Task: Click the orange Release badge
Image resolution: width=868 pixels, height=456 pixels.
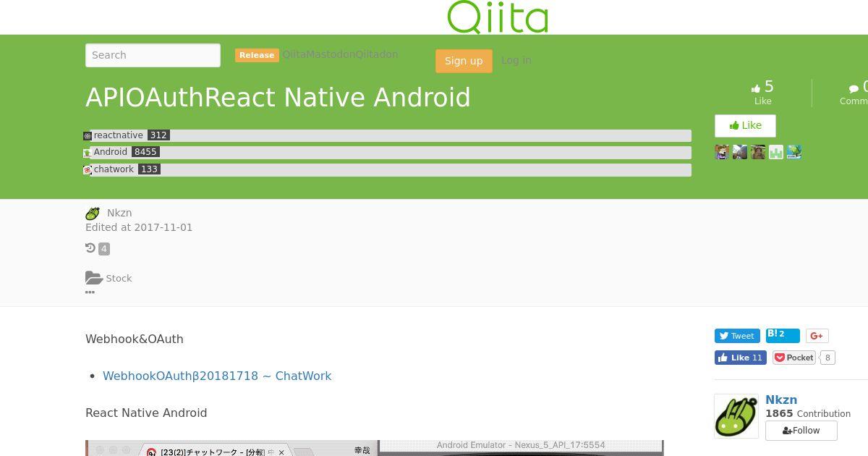Action: pyautogui.click(x=257, y=55)
